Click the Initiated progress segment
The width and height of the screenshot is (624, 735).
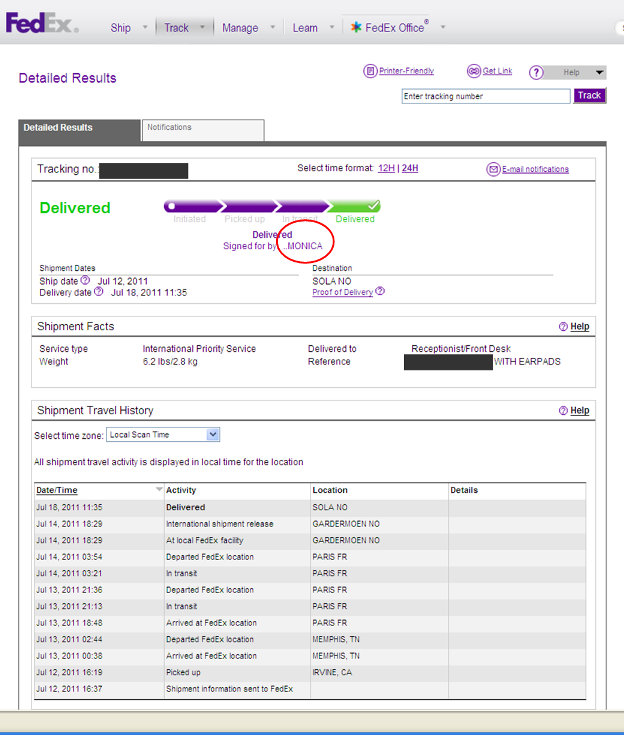click(x=193, y=206)
